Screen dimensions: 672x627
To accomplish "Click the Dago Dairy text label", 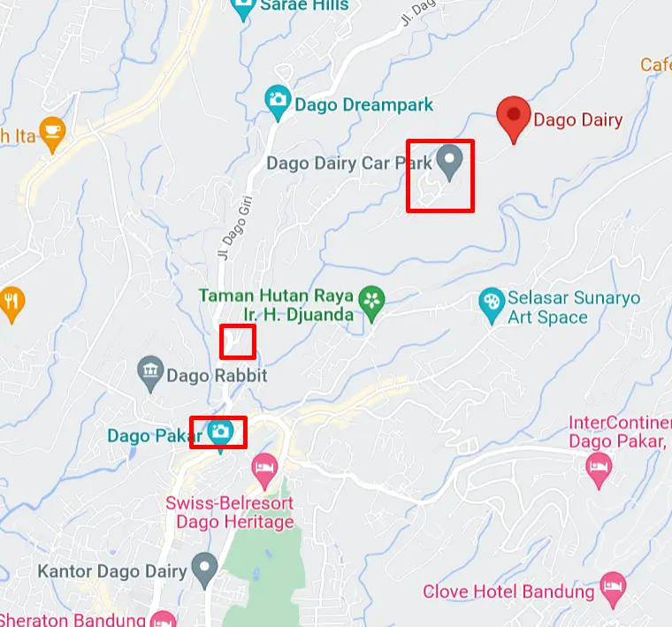I will (577, 120).
